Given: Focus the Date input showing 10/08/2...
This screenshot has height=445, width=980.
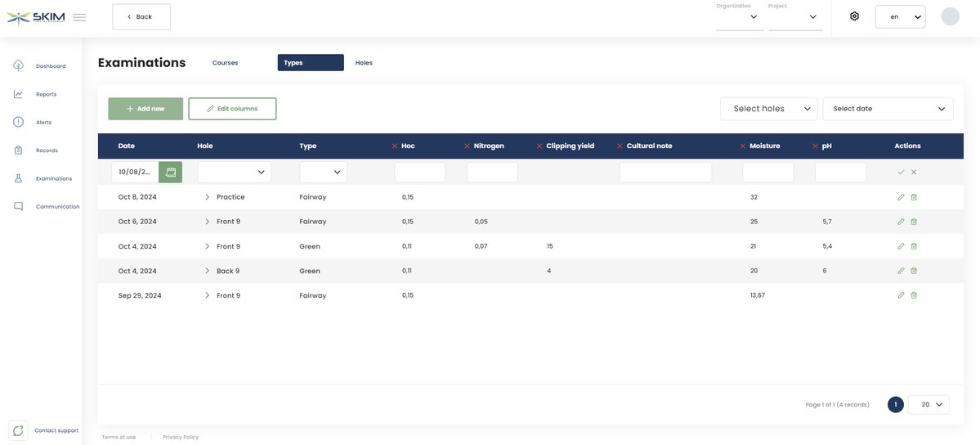Looking at the screenshot, I should (135, 172).
